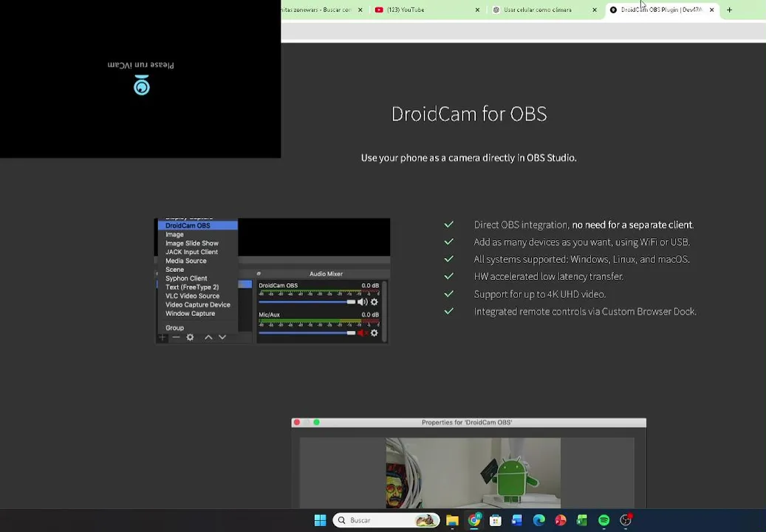This screenshot has height=532, width=766.
Task: Unmute the Mic/Aux red speaker icon
Action: pyautogui.click(x=363, y=333)
